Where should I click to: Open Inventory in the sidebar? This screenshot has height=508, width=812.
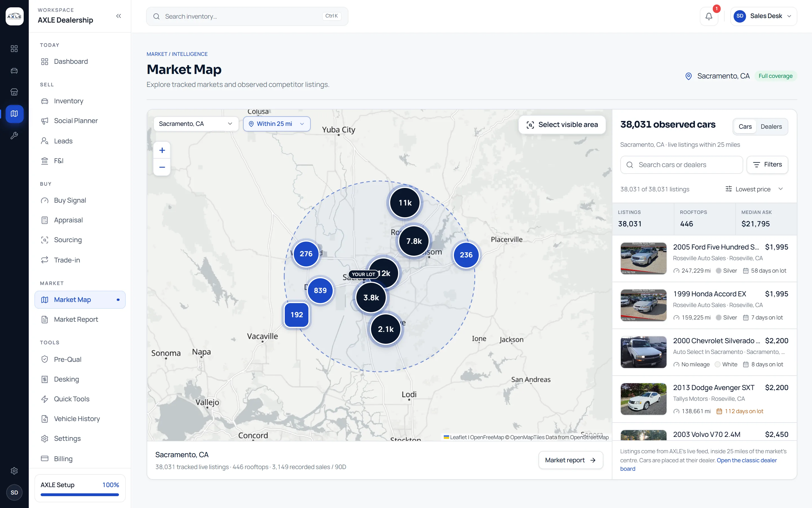80,101
